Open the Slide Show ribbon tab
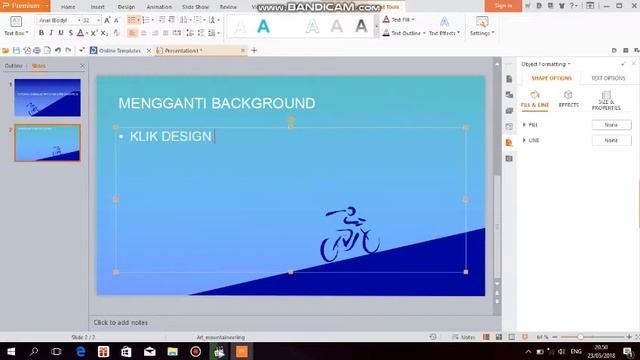640x360 pixels. (x=195, y=7)
